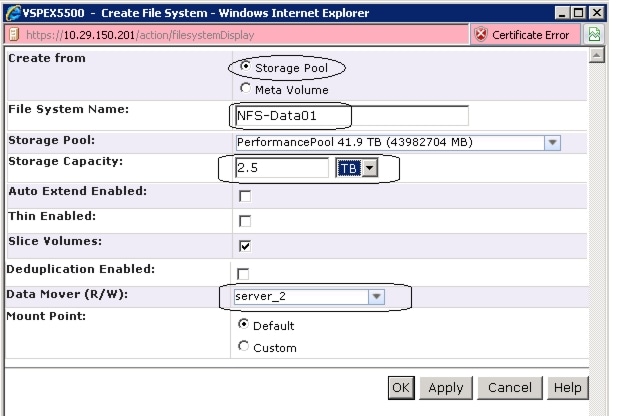619x419 pixels.
Task: Click the File System Name text field
Action: coord(350,115)
